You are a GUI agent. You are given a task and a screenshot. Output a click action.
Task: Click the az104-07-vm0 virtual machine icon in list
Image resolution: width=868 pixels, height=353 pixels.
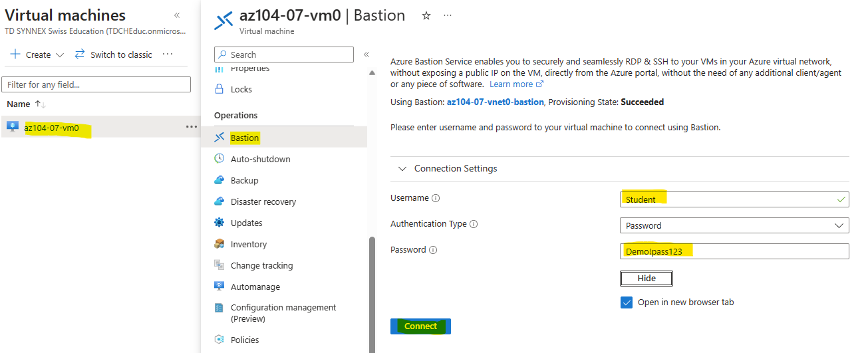click(13, 126)
